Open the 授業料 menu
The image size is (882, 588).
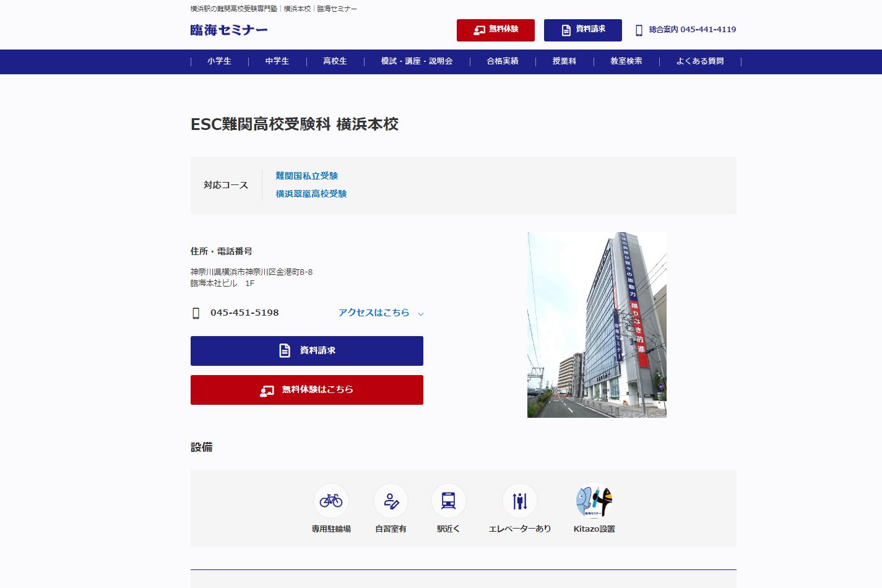[564, 61]
